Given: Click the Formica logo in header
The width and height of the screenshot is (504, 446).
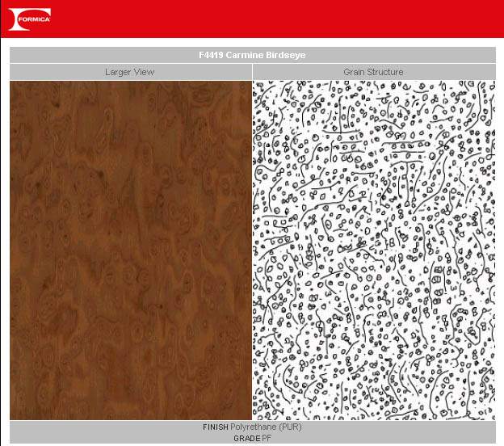Looking at the screenshot, I should 30,19.
